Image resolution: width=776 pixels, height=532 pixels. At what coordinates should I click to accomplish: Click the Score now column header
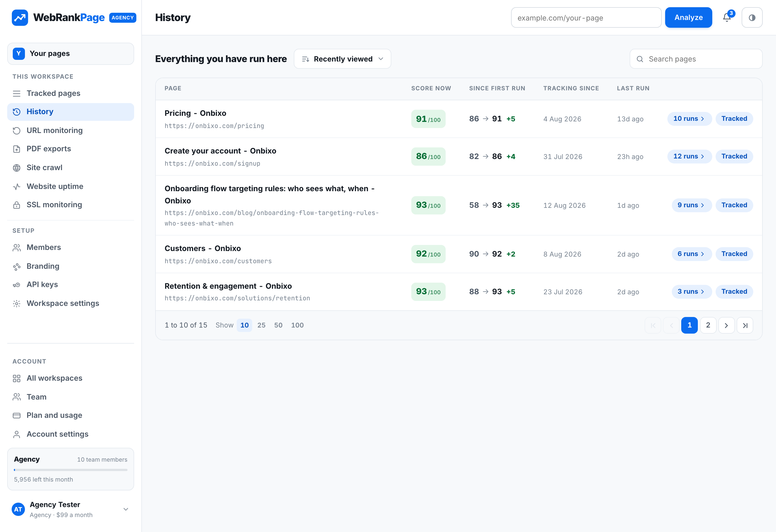[431, 88]
